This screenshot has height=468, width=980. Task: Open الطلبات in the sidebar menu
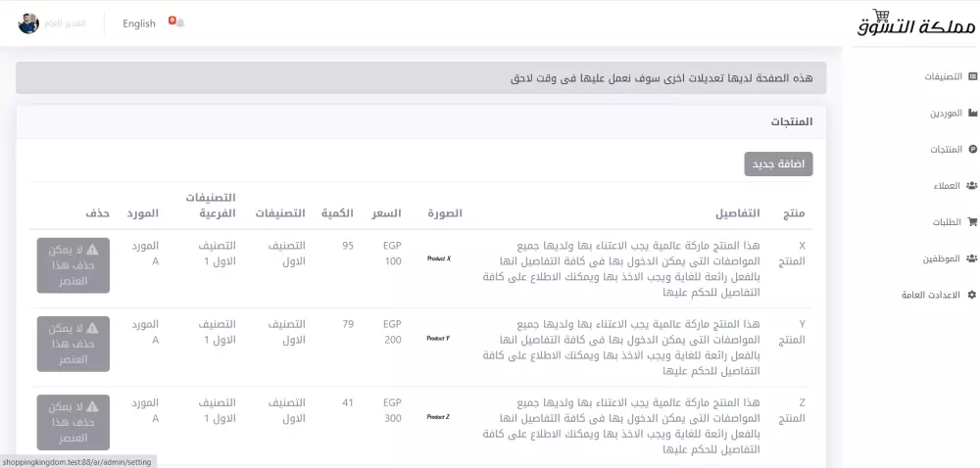(948, 221)
